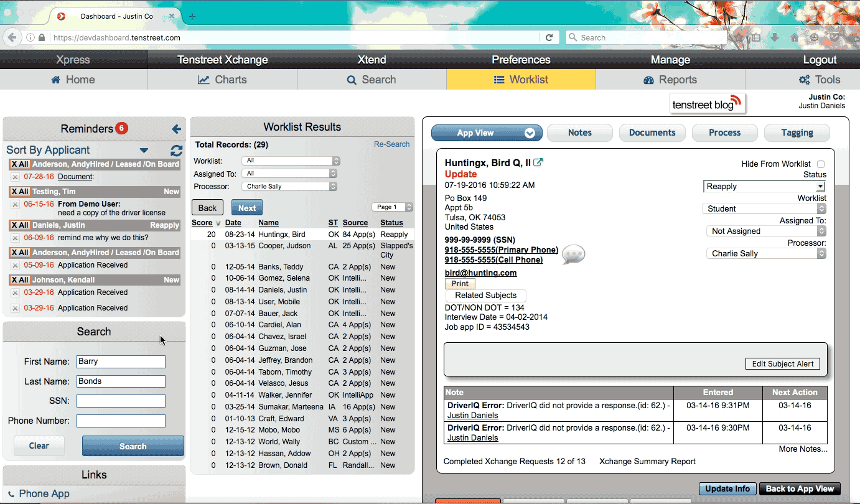The height and width of the screenshot is (504, 860).
Task: Click the Print button
Action: point(460,284)
